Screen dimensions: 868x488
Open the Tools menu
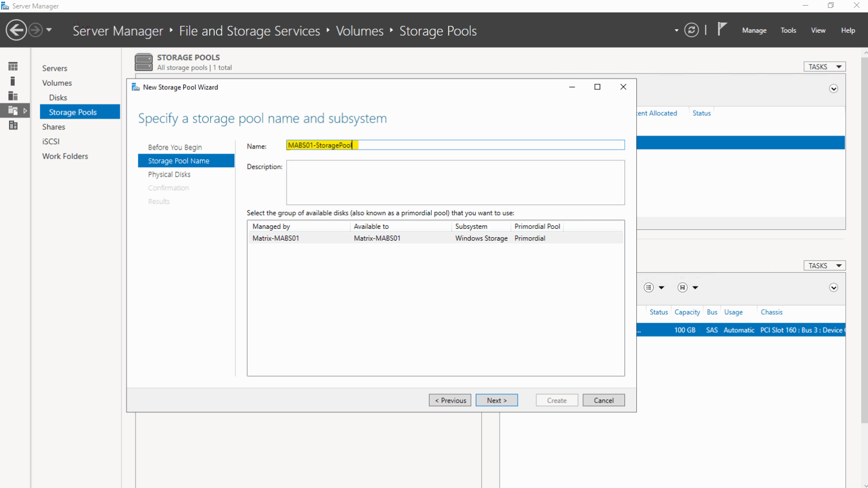coord(788,30)
